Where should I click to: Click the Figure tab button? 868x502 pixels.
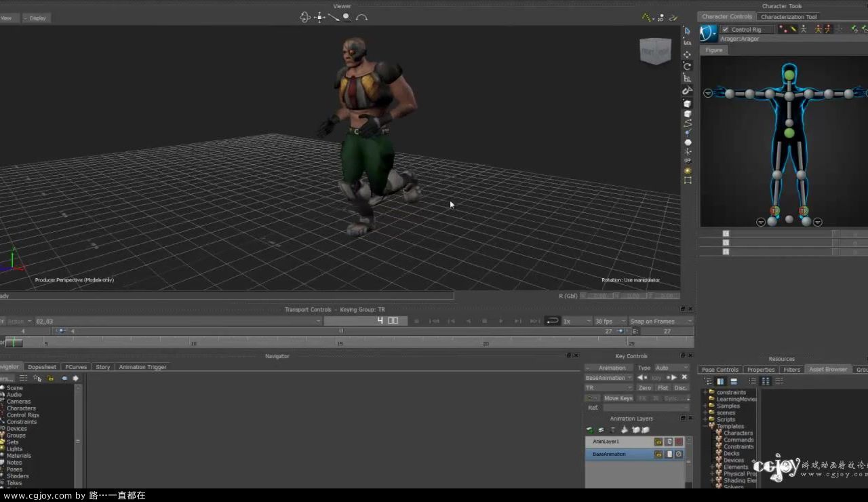click(714, 50)
